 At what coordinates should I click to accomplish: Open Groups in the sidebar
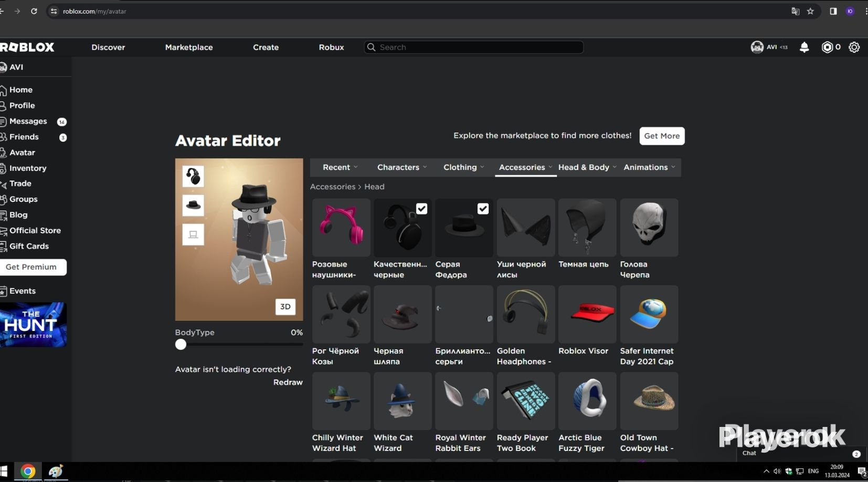point(24,199)
